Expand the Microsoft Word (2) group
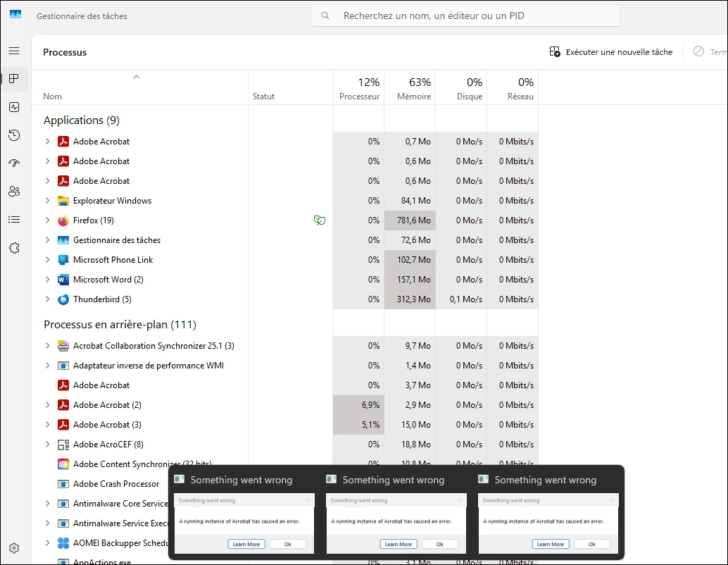 (x=47, y=280)
